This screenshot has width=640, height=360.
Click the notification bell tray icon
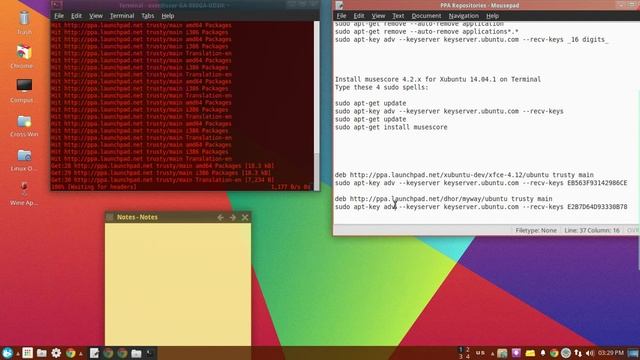tap(543, 353)
